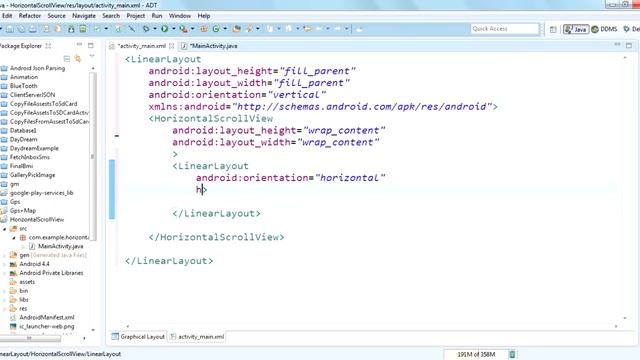Screen dimensions: 640x360
Task: Open Android SDK Manager toolbar icon
Action: [x=71, y=29]
